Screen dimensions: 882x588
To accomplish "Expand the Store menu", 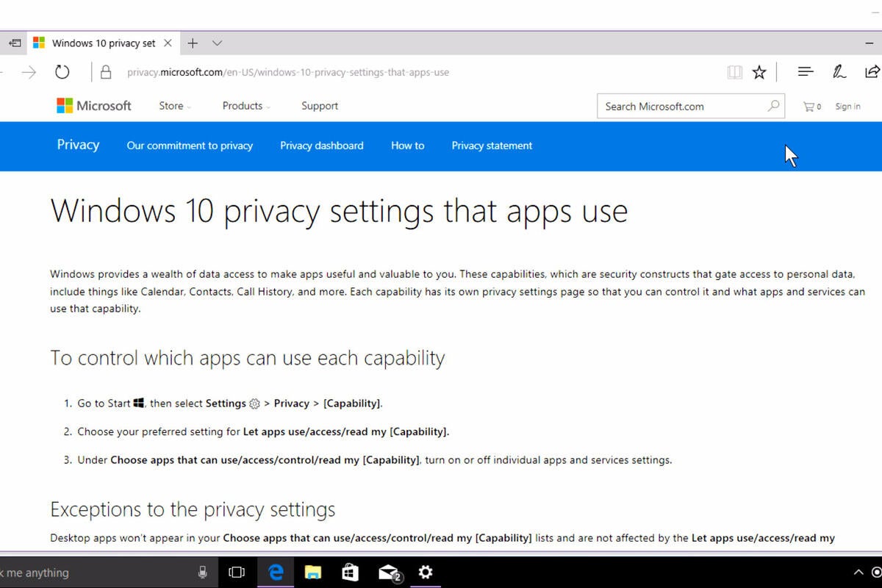I will coord(175,106).
